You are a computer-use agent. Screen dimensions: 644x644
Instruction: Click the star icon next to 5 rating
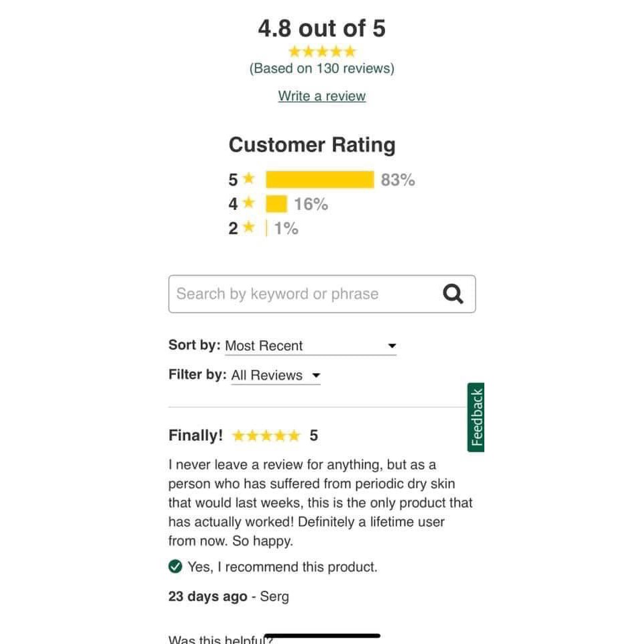tap(249, 179)
